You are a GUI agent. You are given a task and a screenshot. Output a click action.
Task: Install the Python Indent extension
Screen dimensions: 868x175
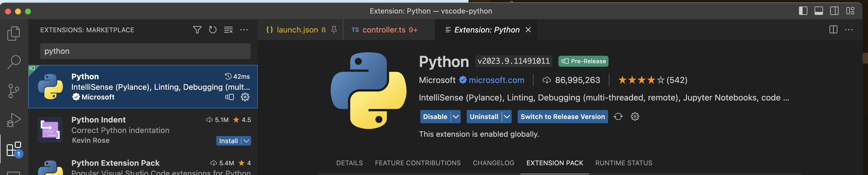click(x=228, y=141)
